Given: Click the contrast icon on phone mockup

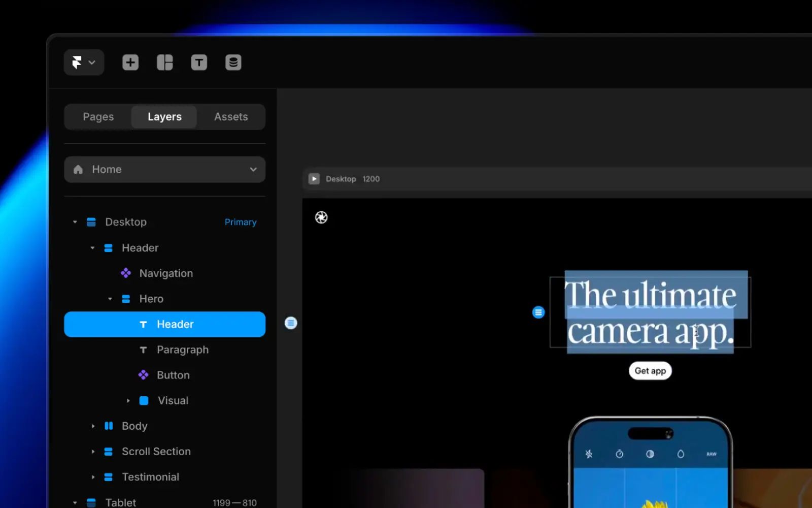Looking at the screenshot, I should tap(650, 454).
